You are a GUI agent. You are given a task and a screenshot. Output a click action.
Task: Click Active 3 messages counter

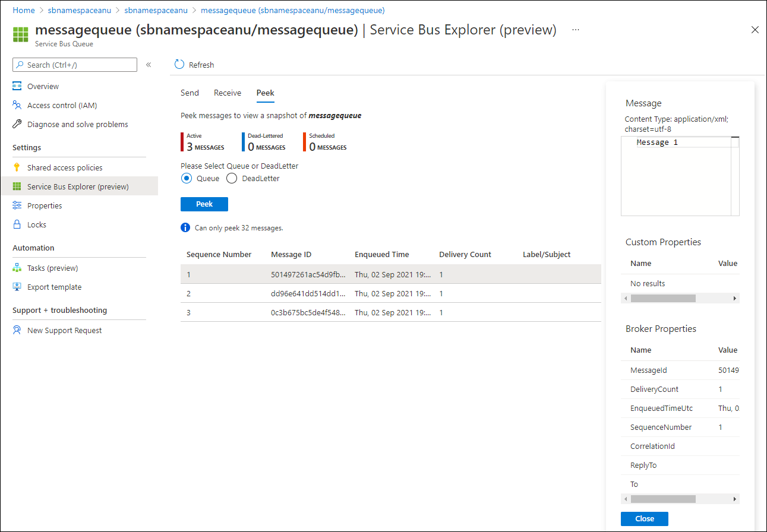tap(203, 142)
